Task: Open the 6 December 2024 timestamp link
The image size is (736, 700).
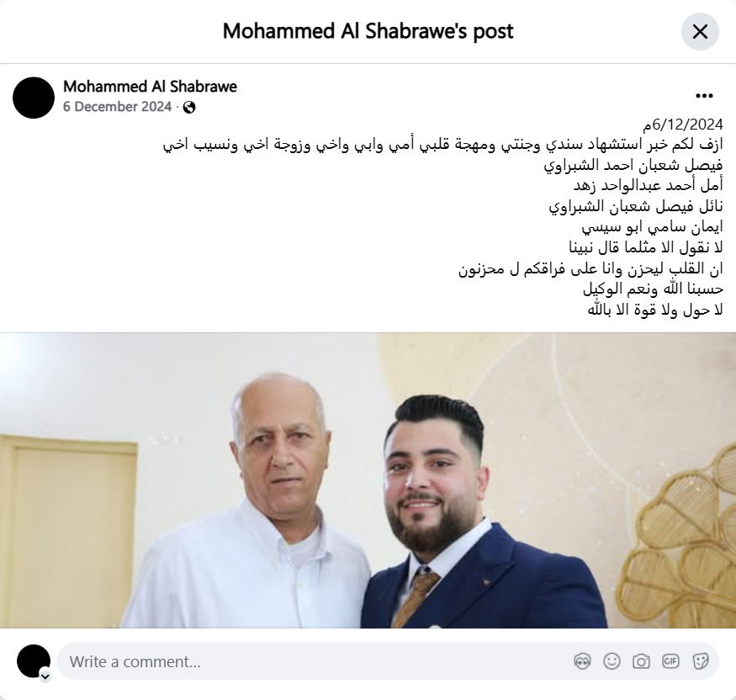Action: pyautogui.click(x=118, y=107)
